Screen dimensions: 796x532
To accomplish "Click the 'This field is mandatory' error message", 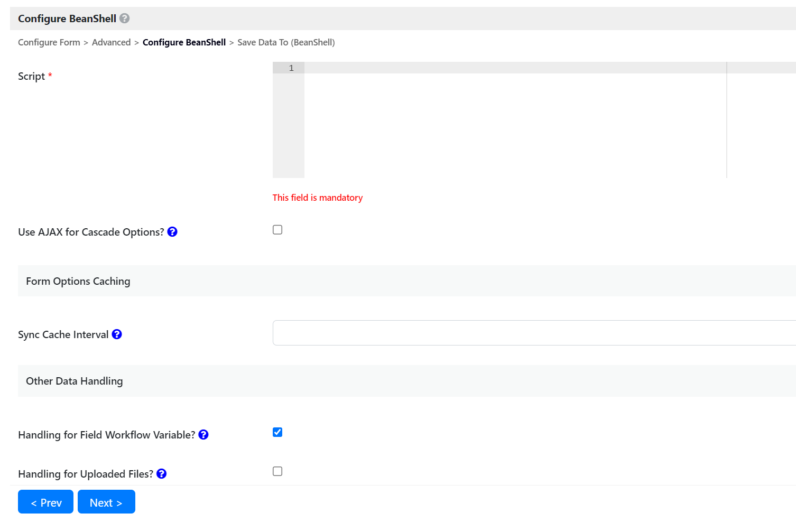I will 318,198.
